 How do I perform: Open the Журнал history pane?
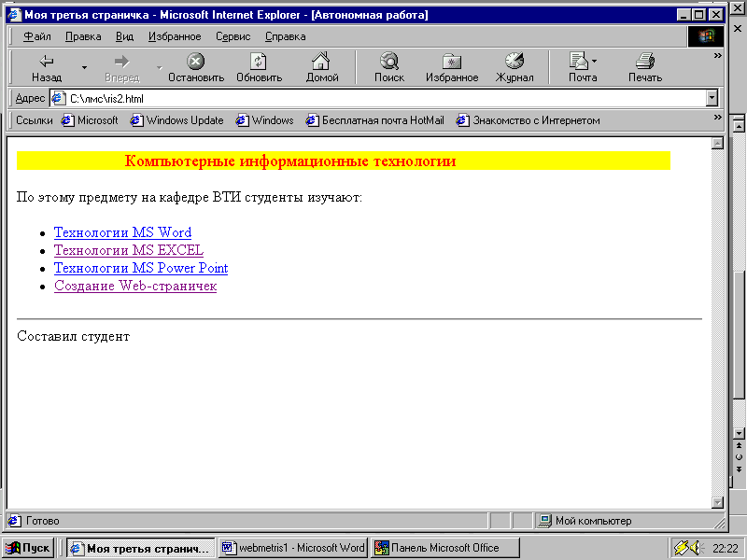click(x=514, y=68)
